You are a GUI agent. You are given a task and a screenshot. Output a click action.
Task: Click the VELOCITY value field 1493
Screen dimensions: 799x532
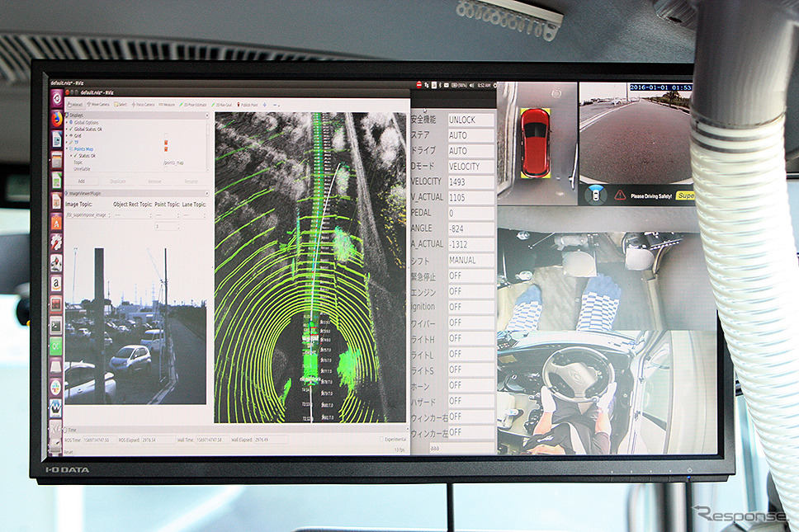tap(470, 181)
